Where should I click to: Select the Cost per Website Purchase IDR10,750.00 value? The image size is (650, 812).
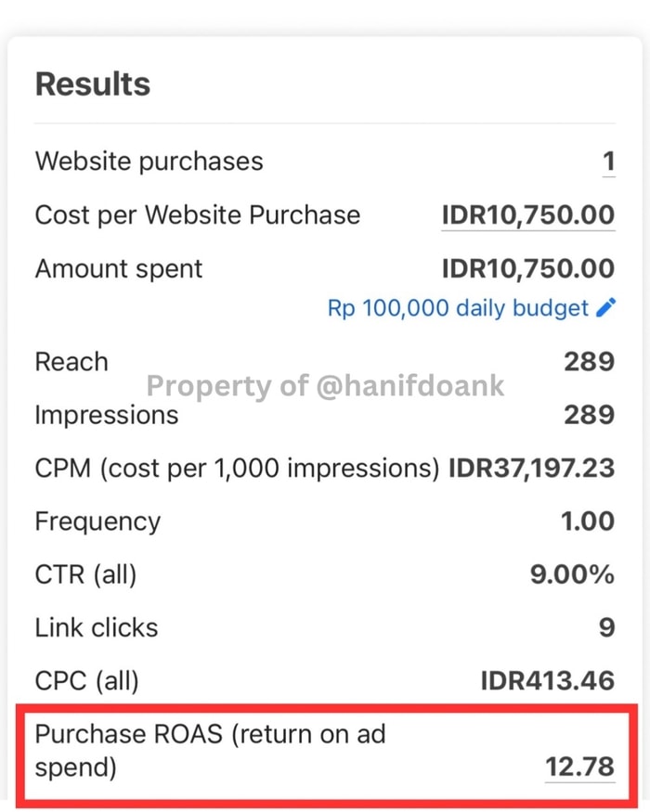coord(528,215)
